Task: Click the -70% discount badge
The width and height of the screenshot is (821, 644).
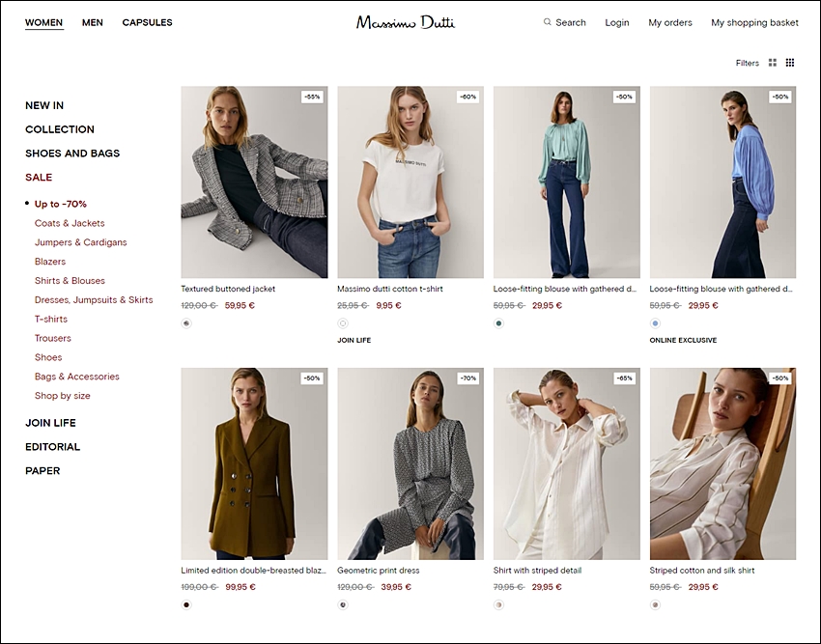Action: click(x=468, y=378)
